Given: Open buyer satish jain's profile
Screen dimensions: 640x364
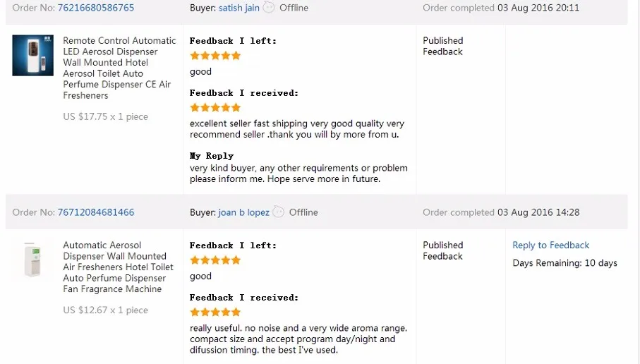Looking at the screenshot, I should [x=239, y=8].
